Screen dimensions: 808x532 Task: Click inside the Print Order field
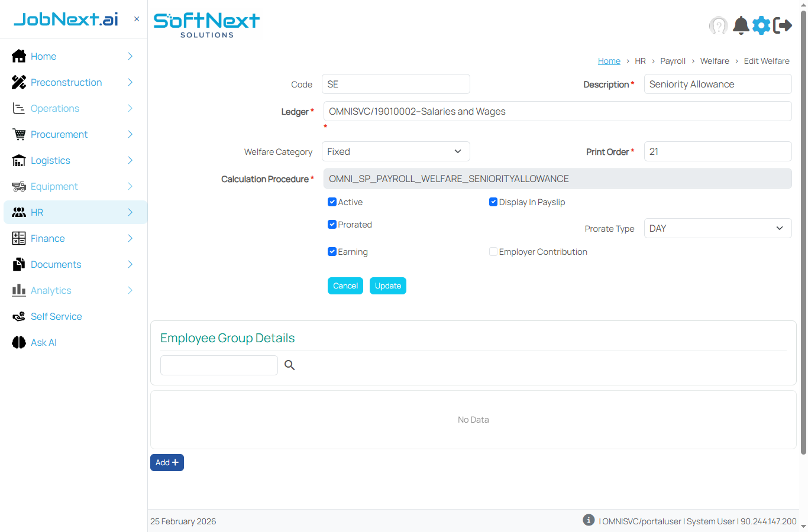pyautogui.click(x=717, y=151)
